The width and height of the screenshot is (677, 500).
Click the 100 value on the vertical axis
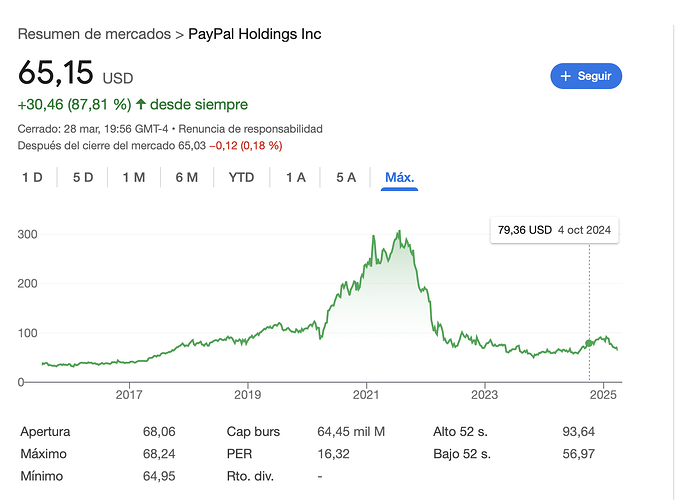point(27,333)
